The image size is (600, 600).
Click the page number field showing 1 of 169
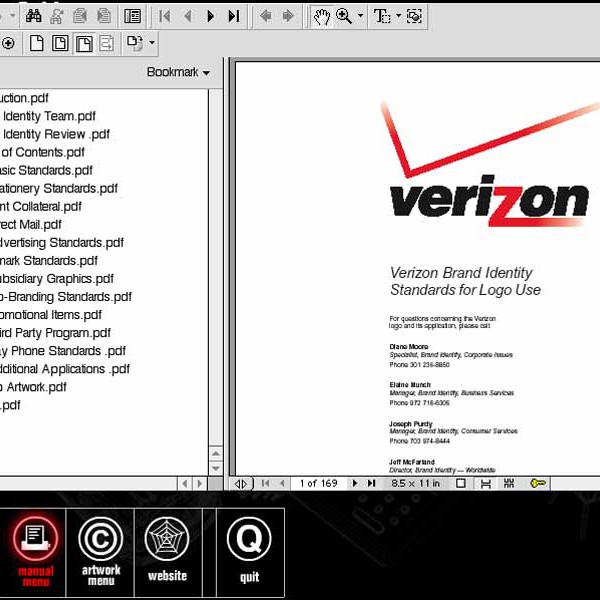(x=318, y=483)
